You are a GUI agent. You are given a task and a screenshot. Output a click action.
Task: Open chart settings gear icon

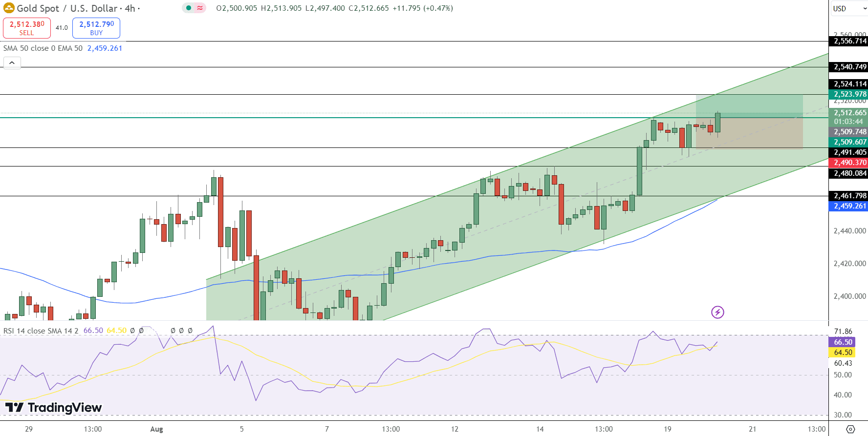click(x=850, y=429)
